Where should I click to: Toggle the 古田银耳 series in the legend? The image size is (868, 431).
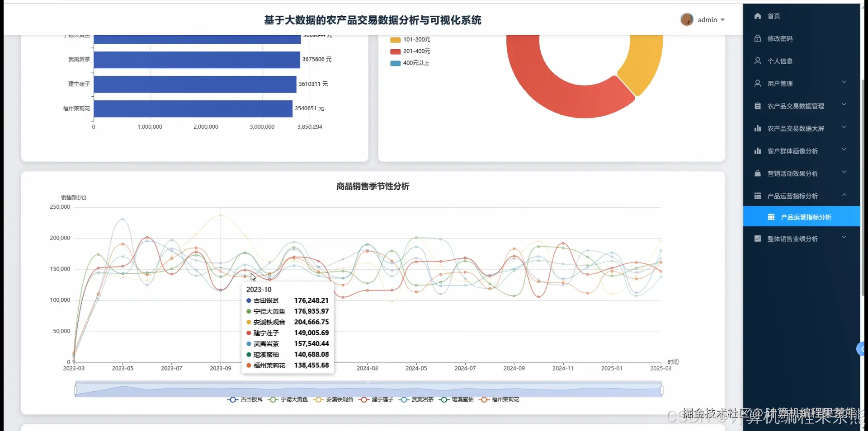tap(245, 400)
